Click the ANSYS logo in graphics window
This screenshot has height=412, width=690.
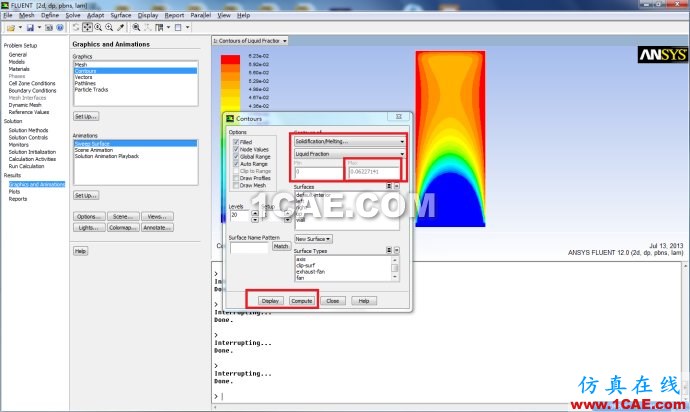click(662, 55)
